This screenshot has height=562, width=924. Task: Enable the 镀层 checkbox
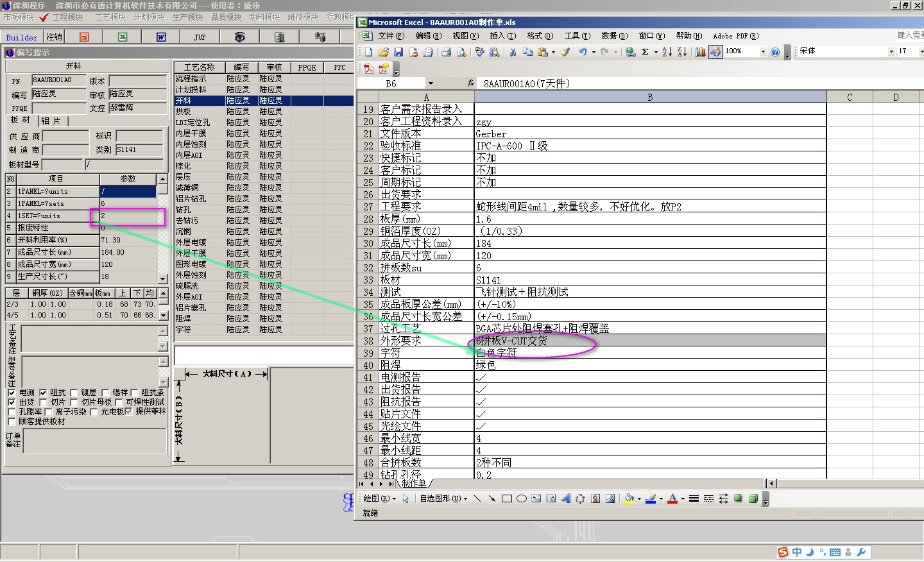coord(74,393)
